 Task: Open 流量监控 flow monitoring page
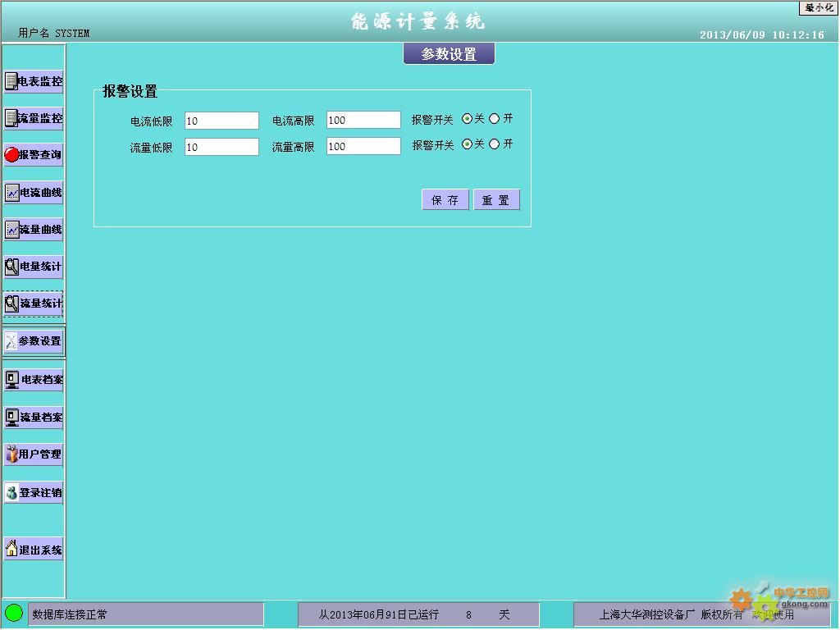coord(34,118)
